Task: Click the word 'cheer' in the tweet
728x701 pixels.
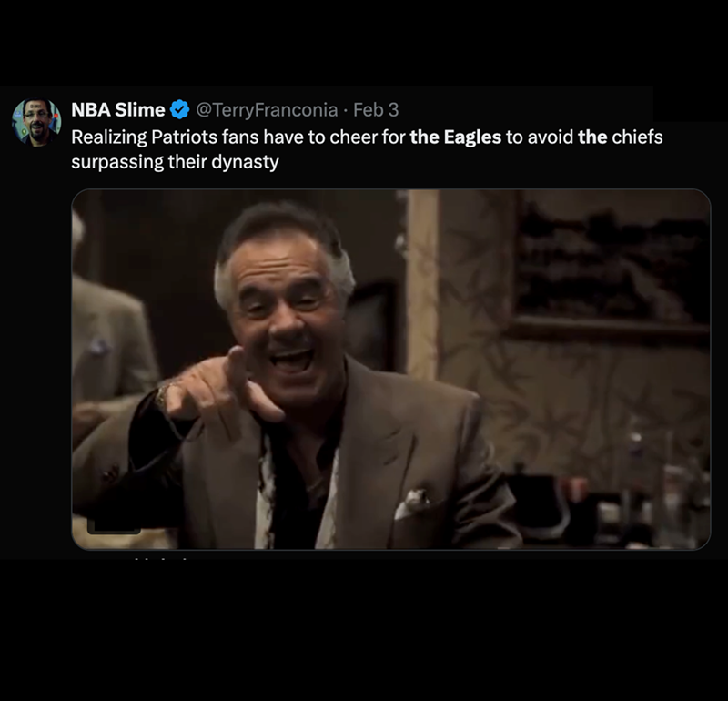Action: point(354,137)
